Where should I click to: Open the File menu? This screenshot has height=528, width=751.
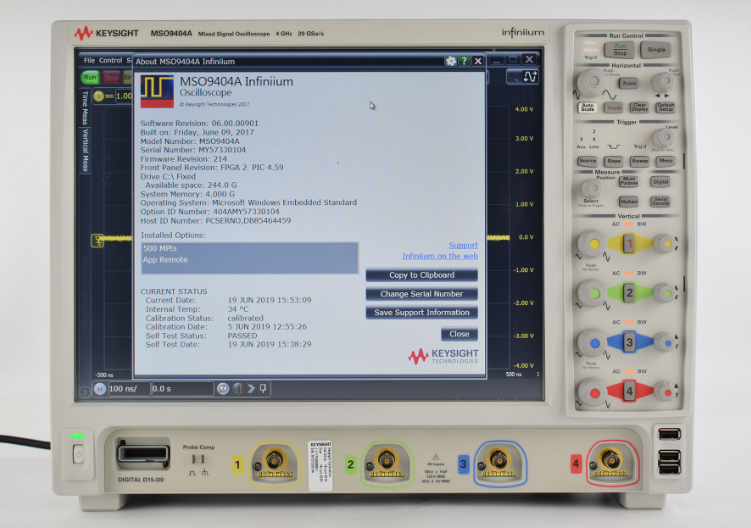(x=89, y=60)
